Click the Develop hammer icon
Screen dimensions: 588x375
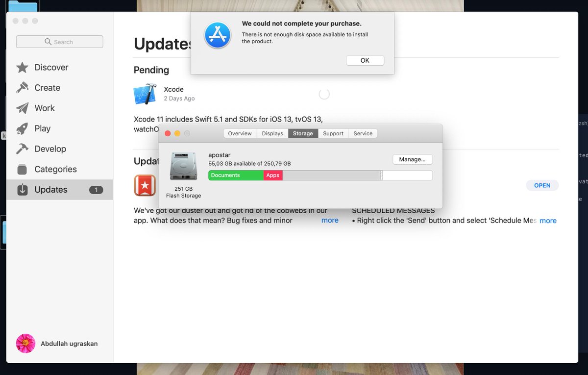(22, 149)
